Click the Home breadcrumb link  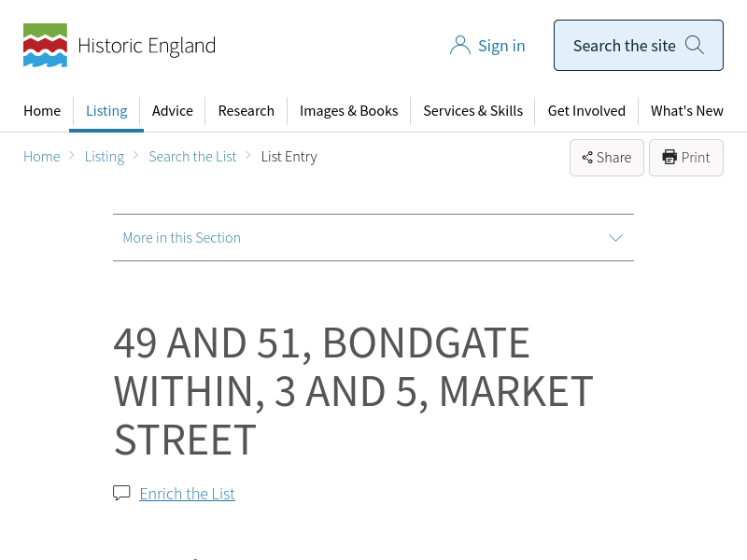(42, 157)
